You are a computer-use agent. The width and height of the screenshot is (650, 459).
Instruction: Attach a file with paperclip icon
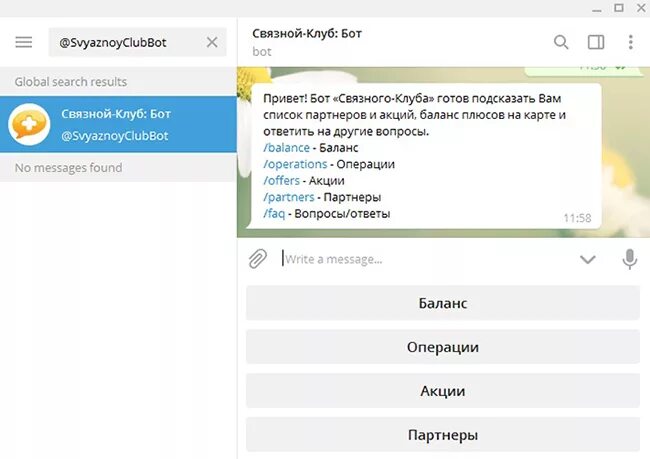coord(258,259)
